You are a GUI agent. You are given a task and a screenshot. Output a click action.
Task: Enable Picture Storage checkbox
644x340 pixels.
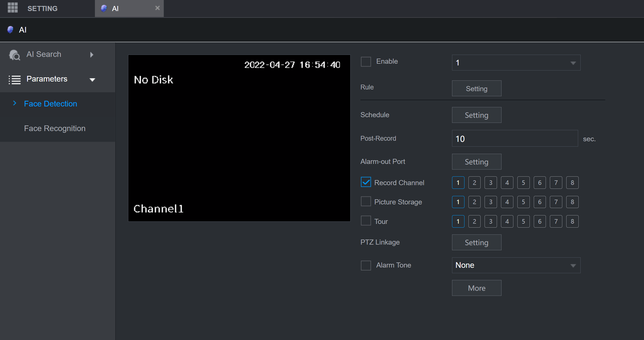click(365, 202)
